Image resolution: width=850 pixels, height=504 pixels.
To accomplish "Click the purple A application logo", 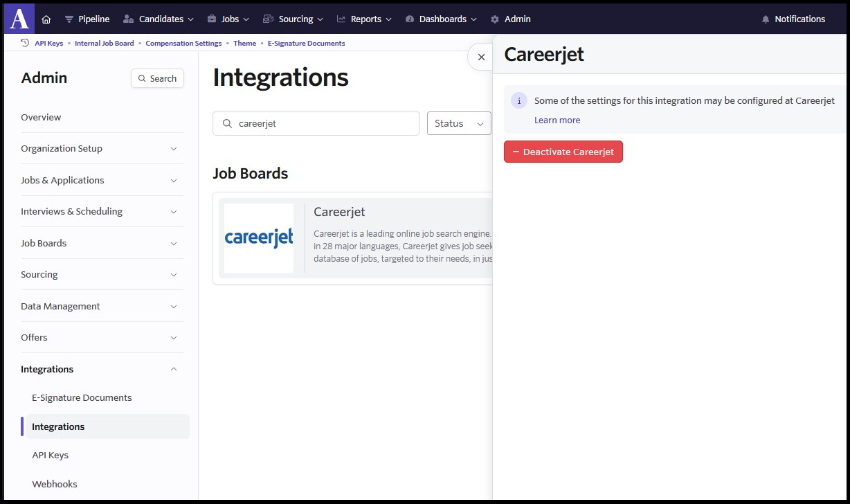I will click(19, 19).
